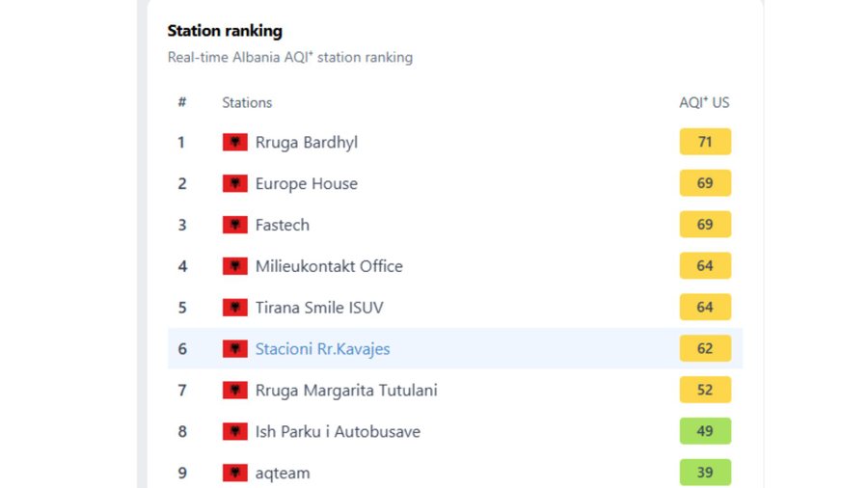Click the AQI⁺ US column header
Screen dimensions: 868x488
tap(704, 102)
